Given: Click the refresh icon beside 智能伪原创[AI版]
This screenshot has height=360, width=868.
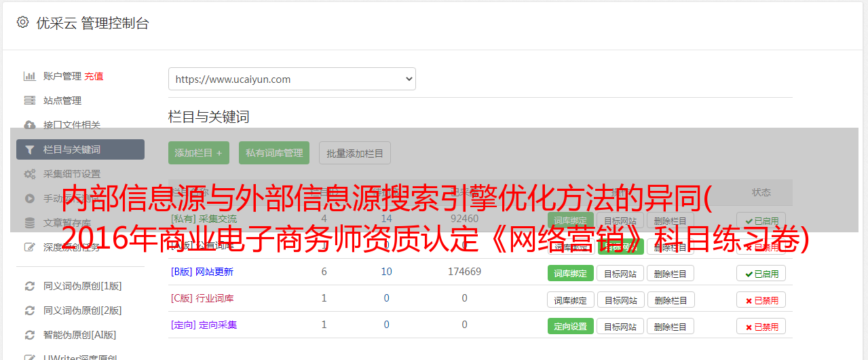Looking at the screenshot, I should click(x=30, y=335).
